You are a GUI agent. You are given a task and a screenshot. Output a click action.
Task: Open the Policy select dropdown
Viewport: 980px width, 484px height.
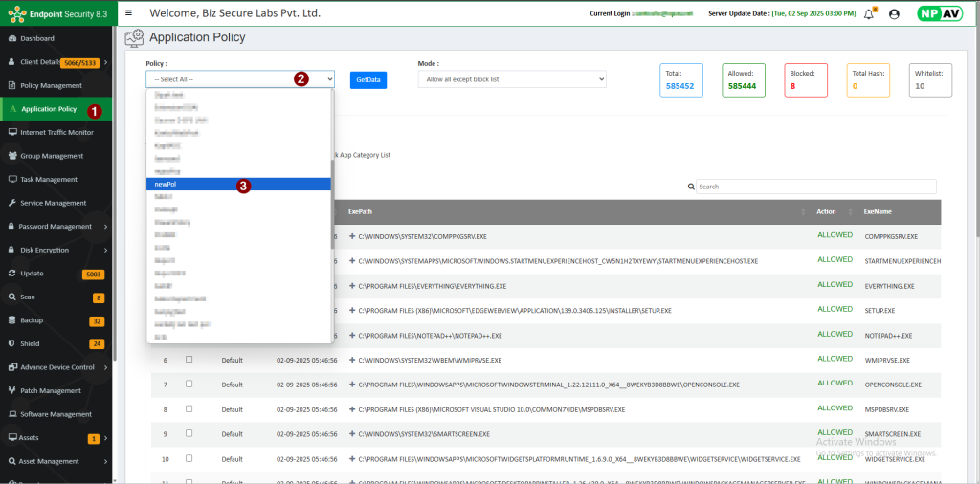click(240, 79)
